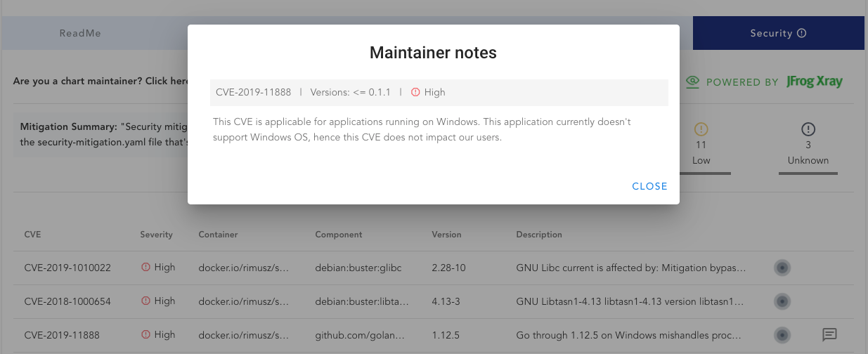Click round icon in CVE-2019-11888 row
This screenshot has height=354, width=868.
[782, 335]
